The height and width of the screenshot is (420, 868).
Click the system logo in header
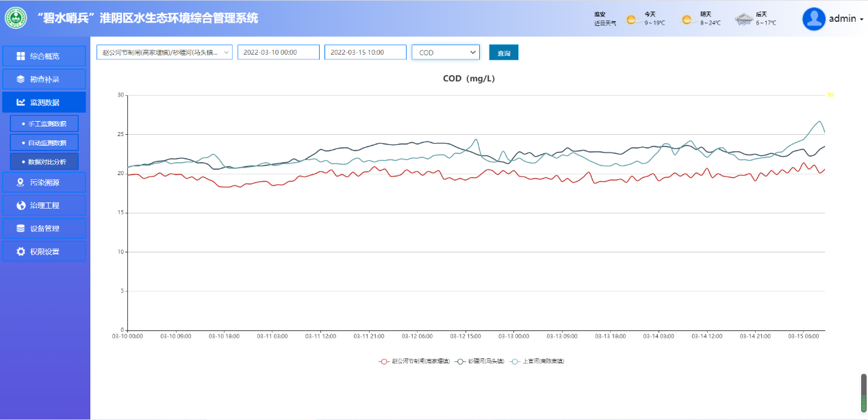pos(16,18)
